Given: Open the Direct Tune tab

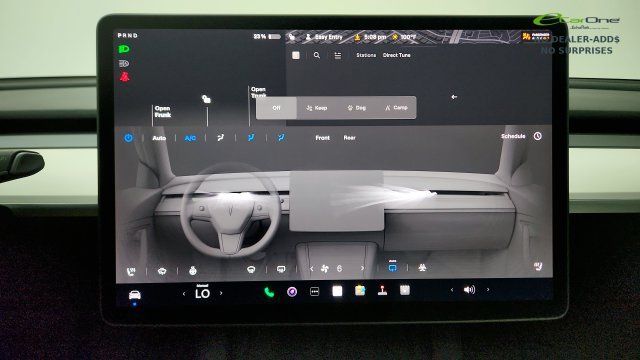Looking at the screenshot, I should click(x=396, y=55).
